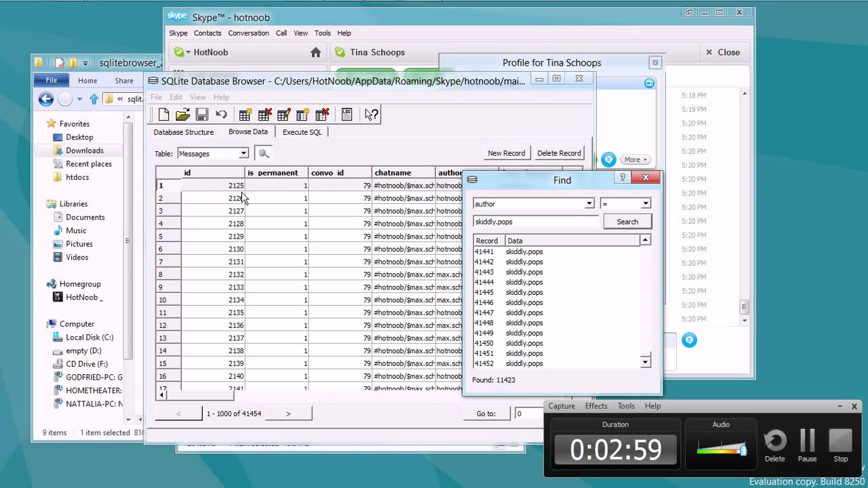Click id cell 2130 in table

pyautogui.click(x=213, y=249)
